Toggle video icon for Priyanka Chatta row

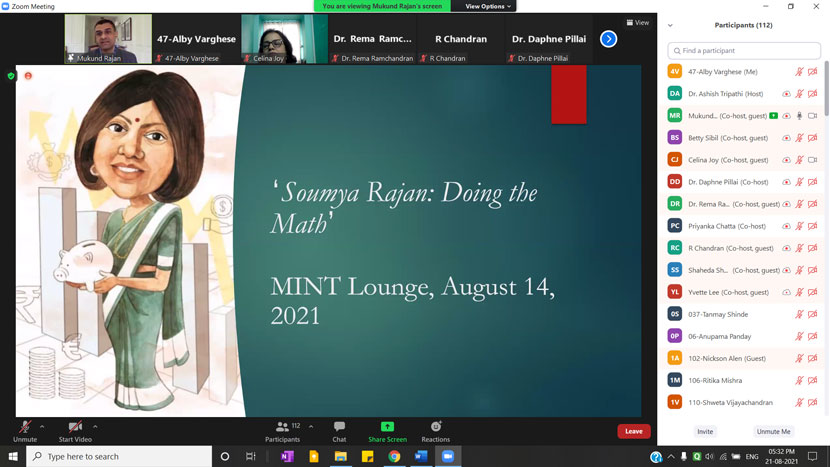(813, 226)
